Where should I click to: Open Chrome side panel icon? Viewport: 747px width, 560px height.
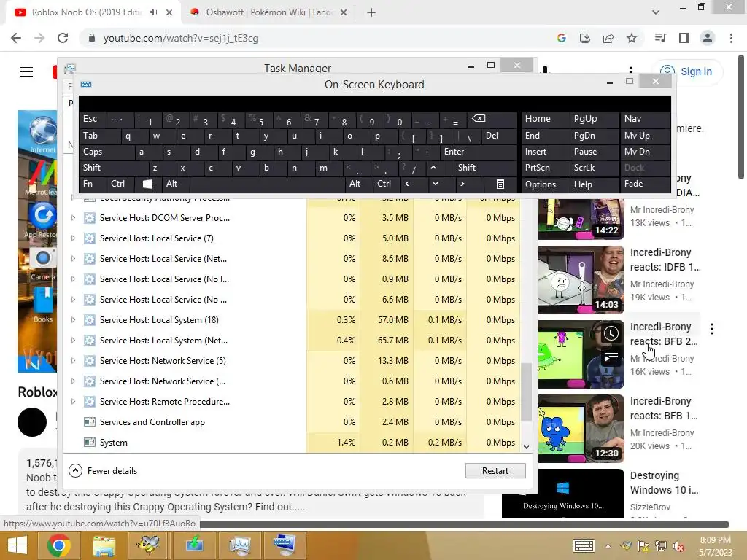point(684,38)
